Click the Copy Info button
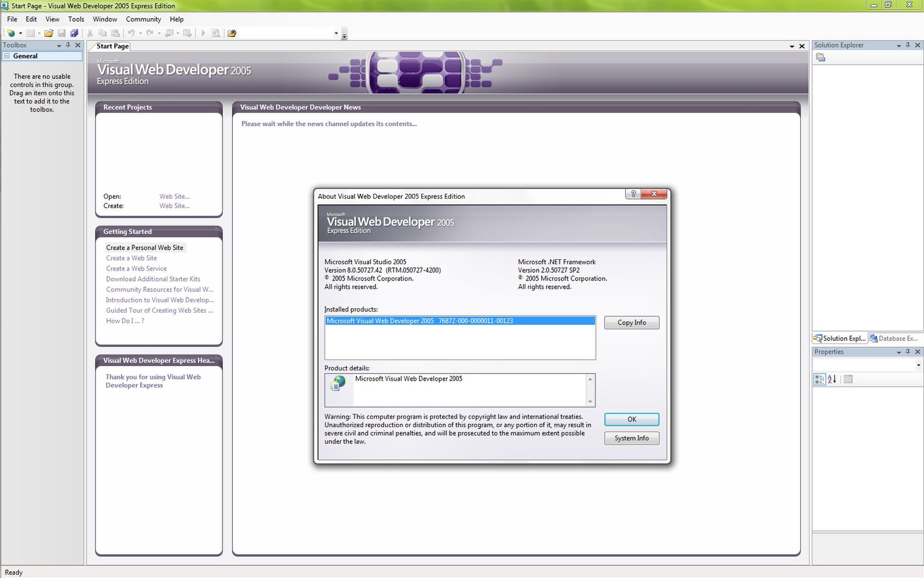Image resolution: width=924 pixels, height=578 pixels. [631, 323]
